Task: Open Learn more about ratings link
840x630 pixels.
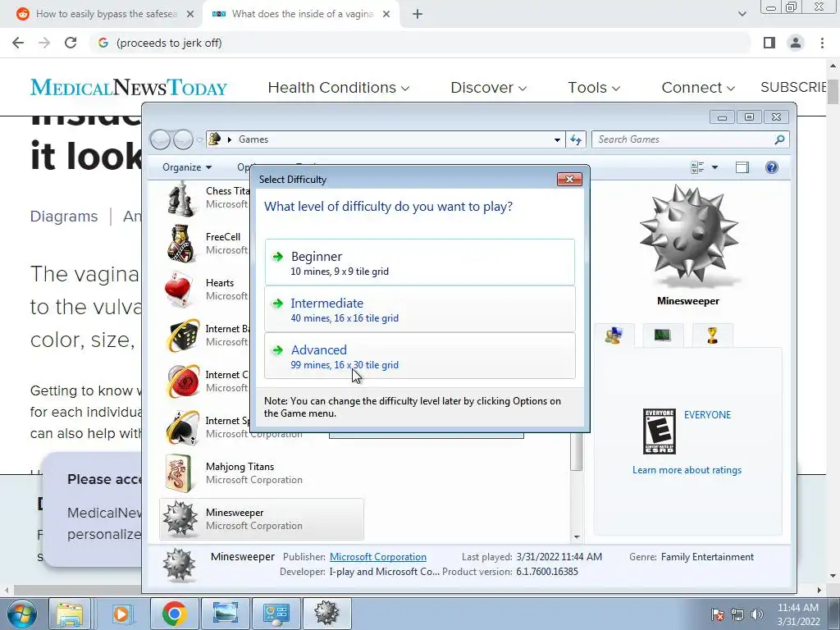Action: point(687,470)
